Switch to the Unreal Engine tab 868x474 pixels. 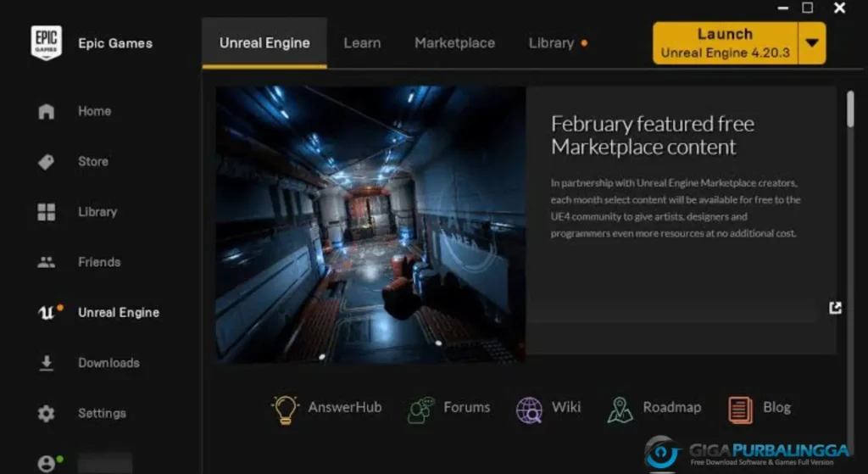click(x=264, y=43)
